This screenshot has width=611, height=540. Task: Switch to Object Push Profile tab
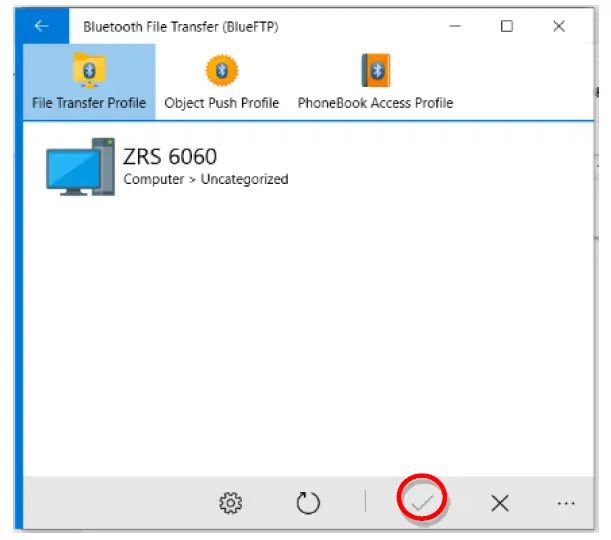point(222,81)
